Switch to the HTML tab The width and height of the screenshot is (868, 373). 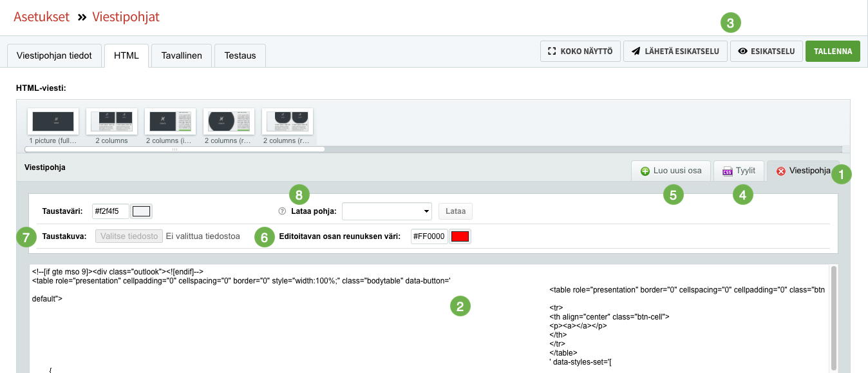point(126,55)
